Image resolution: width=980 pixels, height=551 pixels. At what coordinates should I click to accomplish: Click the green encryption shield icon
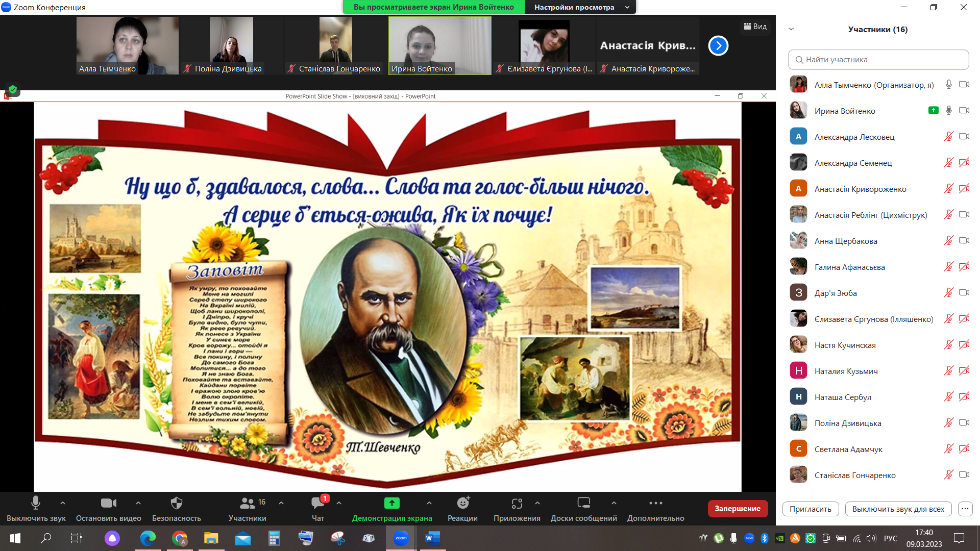coord(13,90)
